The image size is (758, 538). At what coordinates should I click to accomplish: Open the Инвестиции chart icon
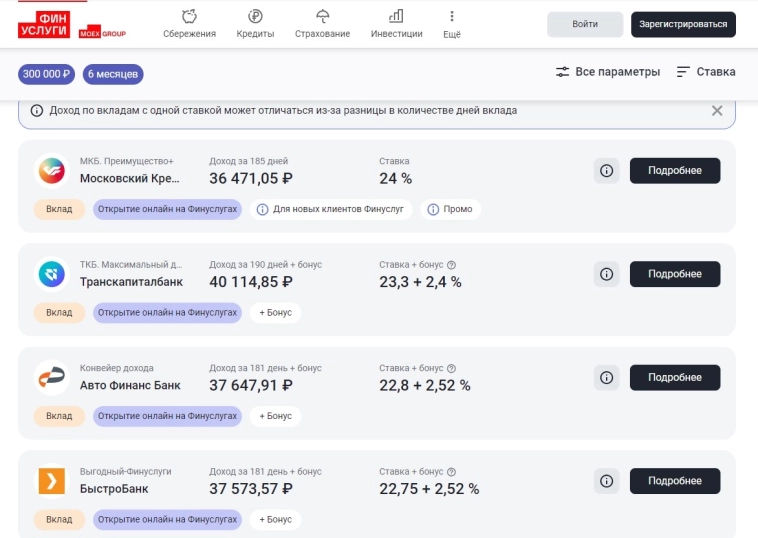click(x=396, y=17)
